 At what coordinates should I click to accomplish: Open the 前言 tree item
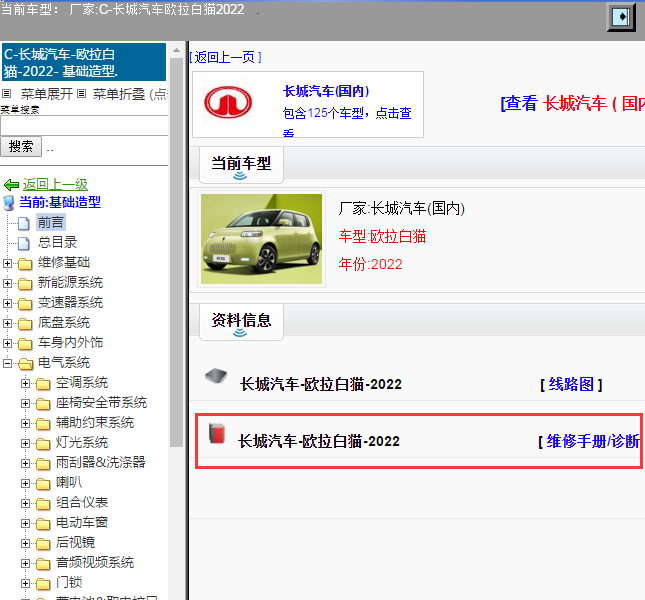coord(51,223)
